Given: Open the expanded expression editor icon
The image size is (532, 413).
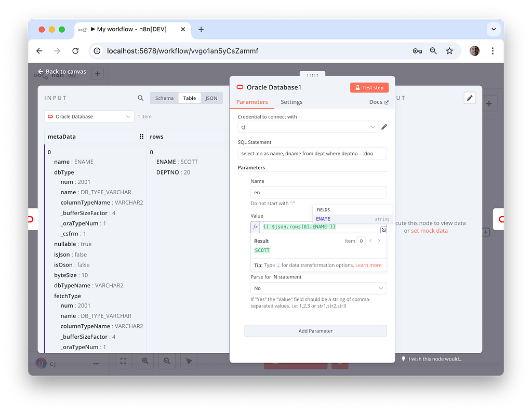Looking at the screenshot, I should coord(383,230).
